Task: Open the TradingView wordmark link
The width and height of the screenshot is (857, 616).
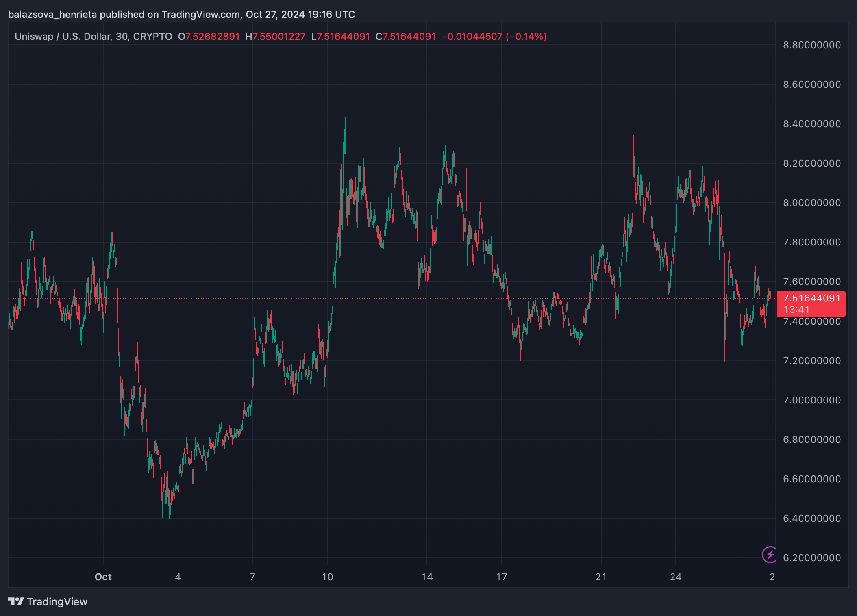Action: (57, 601)
